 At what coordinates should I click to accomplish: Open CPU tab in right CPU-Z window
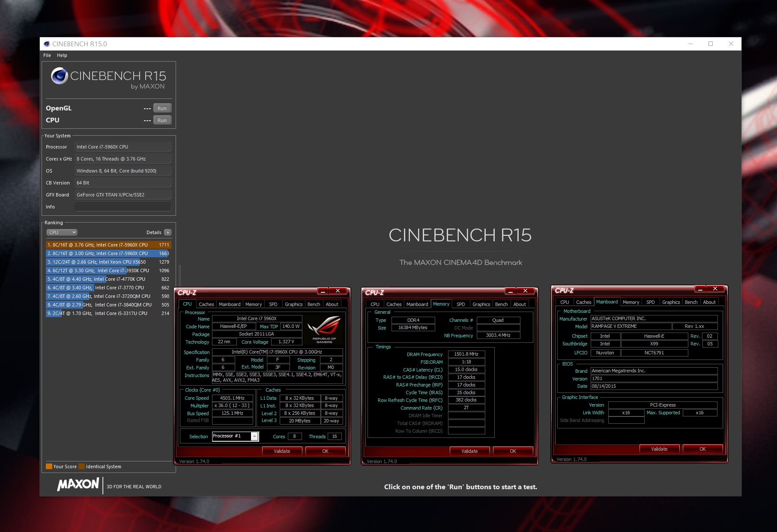[565, 302]
